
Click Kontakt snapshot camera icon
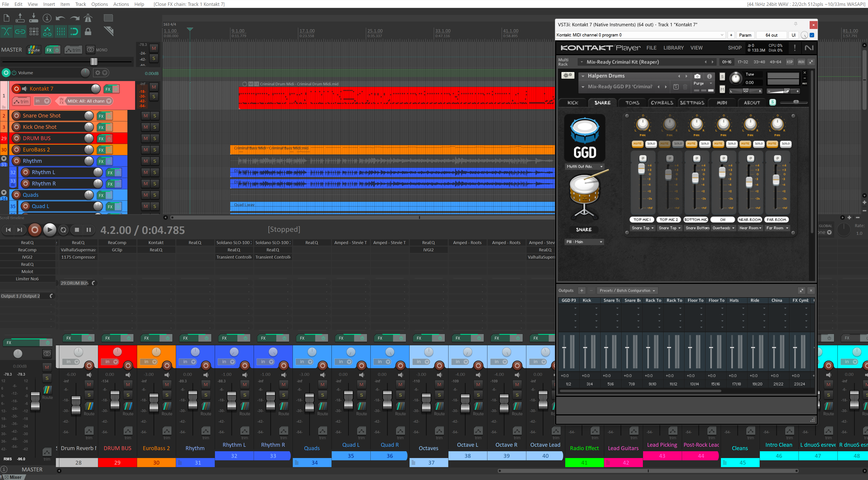(697, 76)
